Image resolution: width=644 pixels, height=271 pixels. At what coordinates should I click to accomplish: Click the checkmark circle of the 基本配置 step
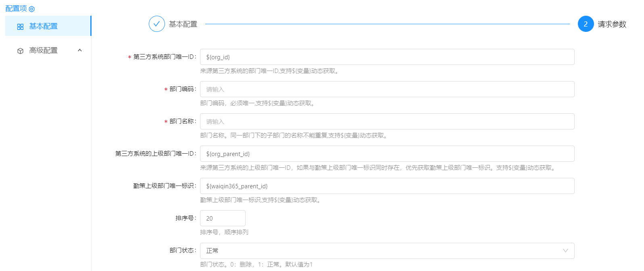156,24
